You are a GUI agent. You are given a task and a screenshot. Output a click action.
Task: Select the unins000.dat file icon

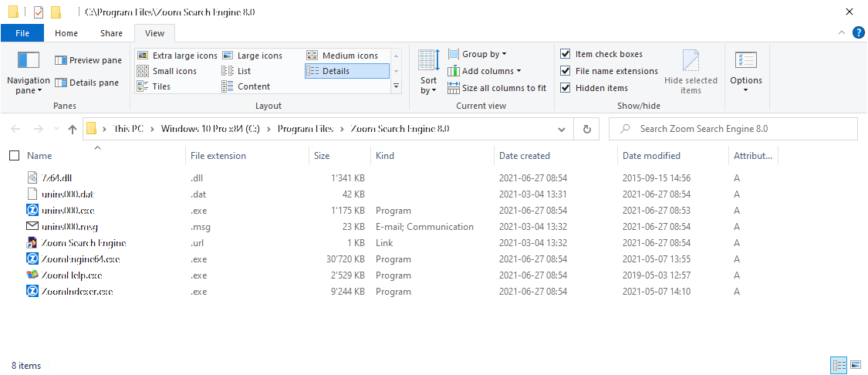(32, 194)
